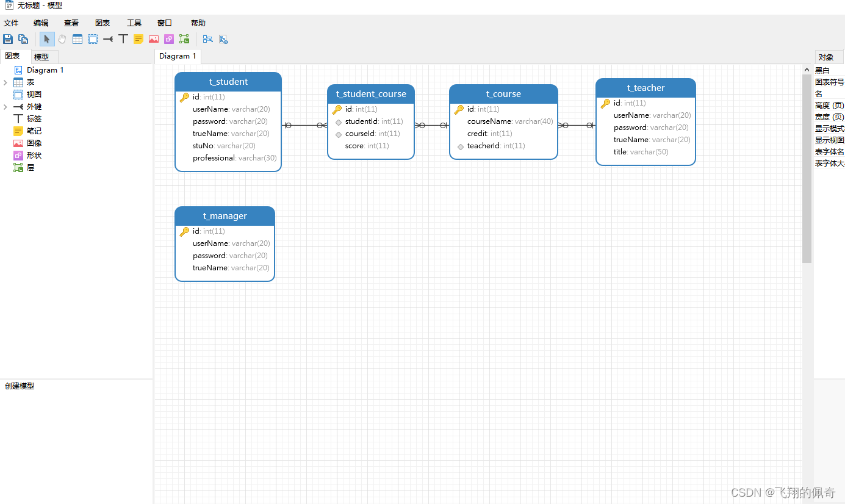
Task: Select the t_course table header
Action: click(x=503, y=94)
